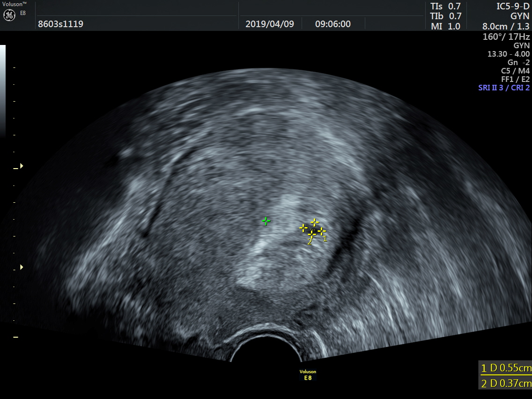Image resolution: width=532 pixels, height=399 pixels.
Task: Click the 160°/17Hz angle and frame rate
Action: pos(506,37)
